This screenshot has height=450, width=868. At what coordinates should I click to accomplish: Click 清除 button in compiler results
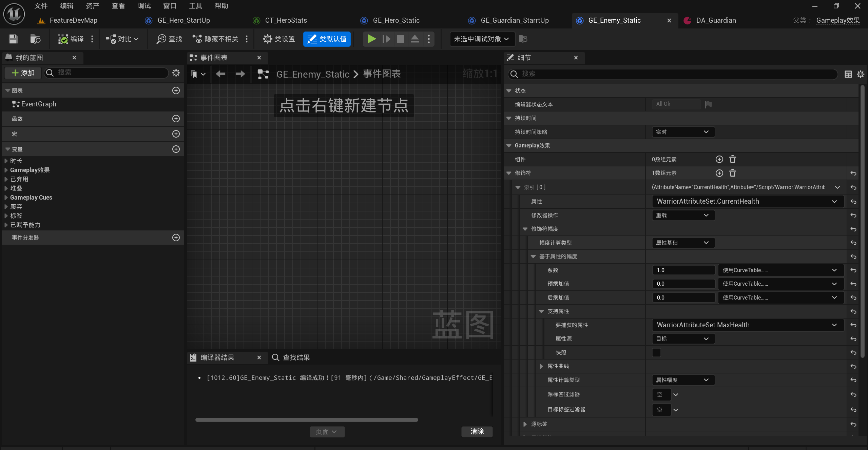pos(476,431)
